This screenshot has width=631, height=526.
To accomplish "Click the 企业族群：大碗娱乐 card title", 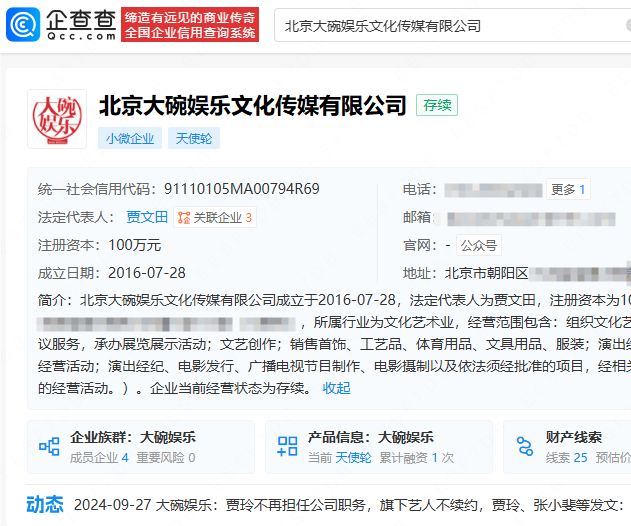I will [133, 437].
